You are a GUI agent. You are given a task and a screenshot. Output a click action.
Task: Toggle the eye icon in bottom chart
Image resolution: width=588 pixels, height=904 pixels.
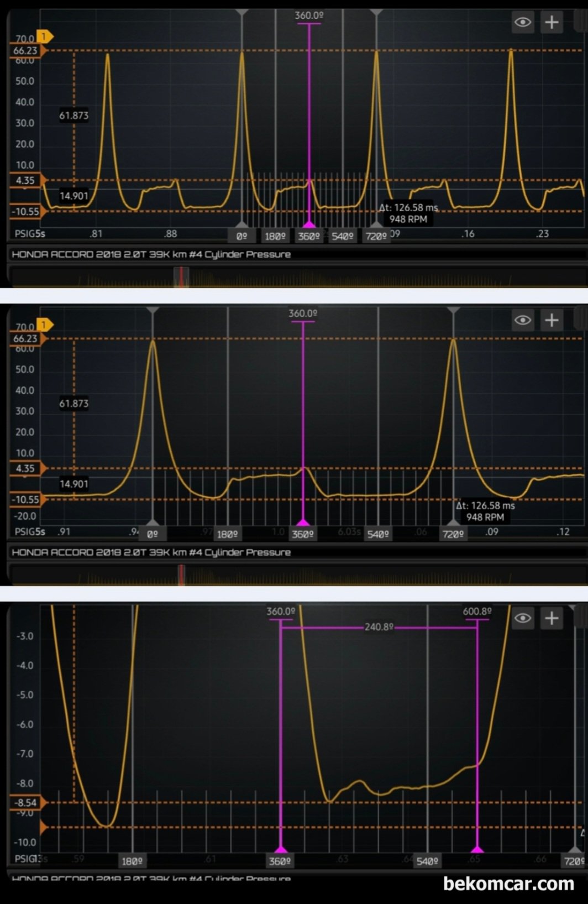click(522, 618)
